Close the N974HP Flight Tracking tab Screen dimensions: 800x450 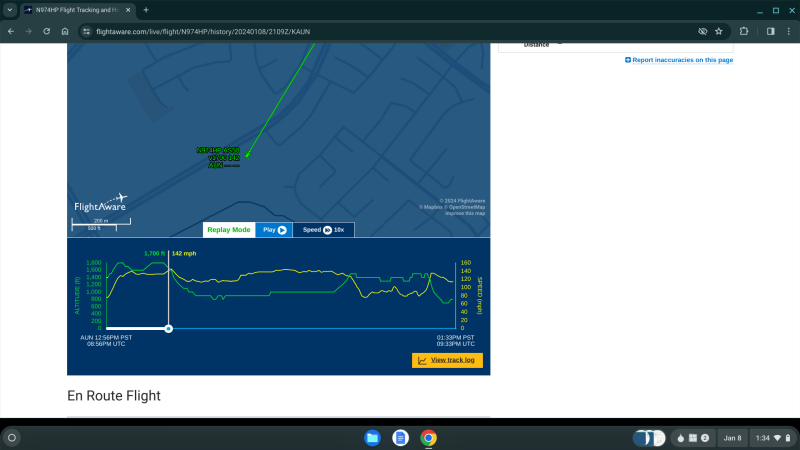[128, 10]
